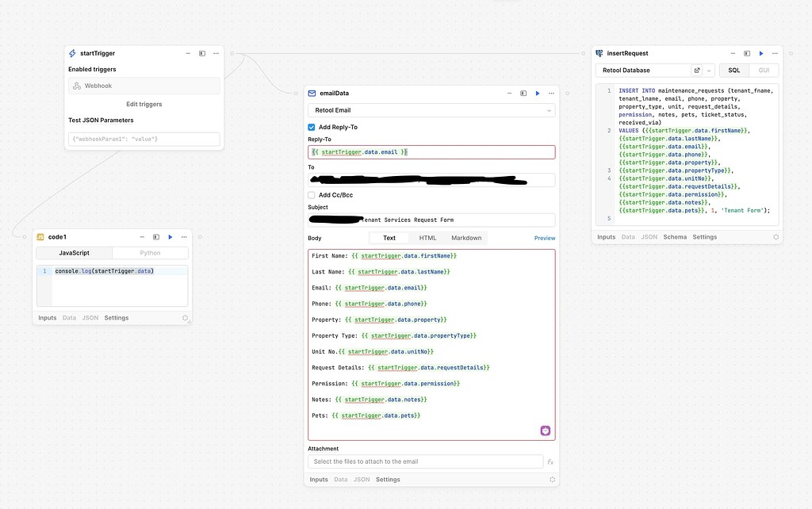Run the emailData block via its play icon
Image resolution: width=812 pixels, height=509 pixels.
pos(538,93)
